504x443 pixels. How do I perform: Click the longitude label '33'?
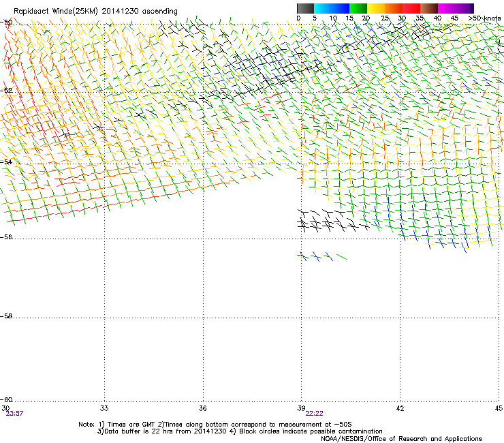point(104,408)
